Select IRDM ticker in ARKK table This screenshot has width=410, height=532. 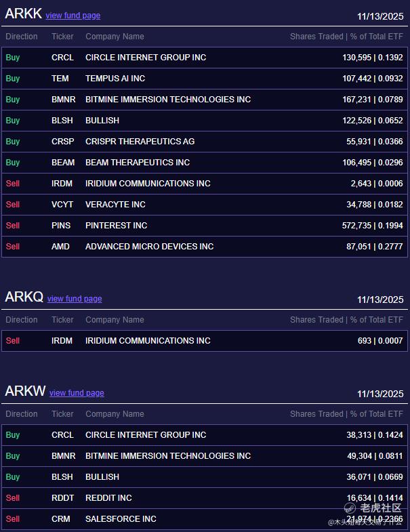[62, 184]
